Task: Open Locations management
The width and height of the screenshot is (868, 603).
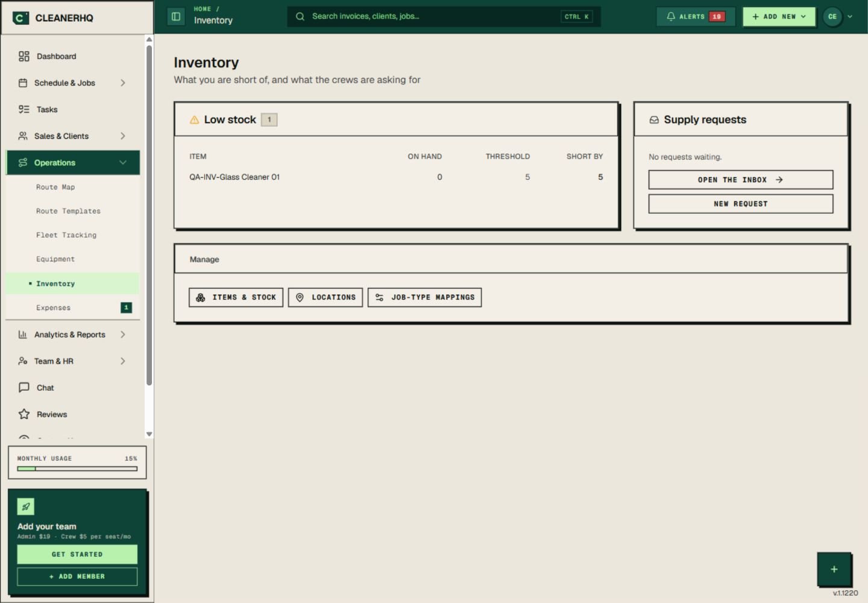Action: click(x=325, y=297)
